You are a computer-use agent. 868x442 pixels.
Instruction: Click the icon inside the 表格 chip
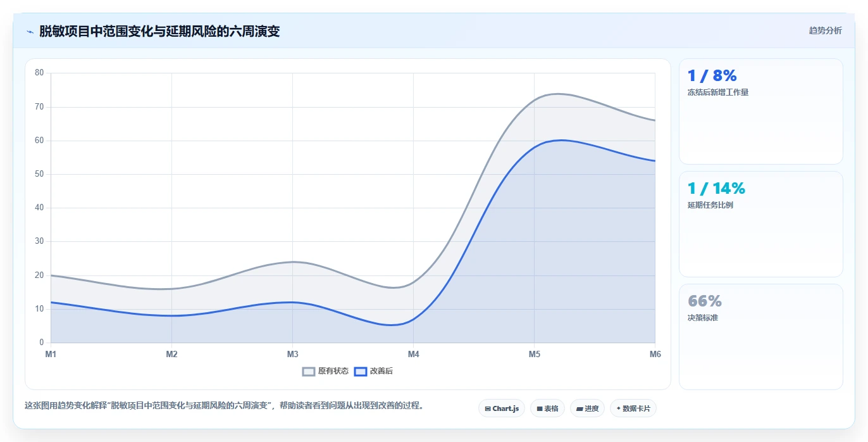[x=540, y=409]
